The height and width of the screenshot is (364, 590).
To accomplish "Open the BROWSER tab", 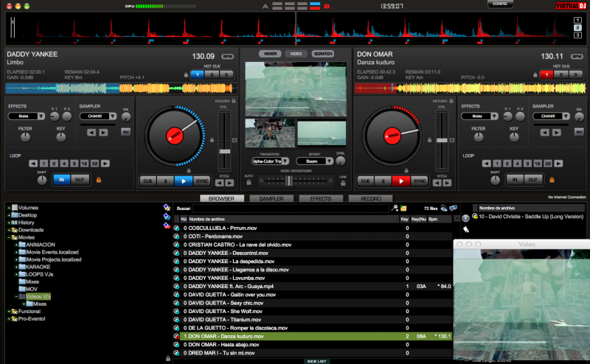I will click(x=221, y=198).
